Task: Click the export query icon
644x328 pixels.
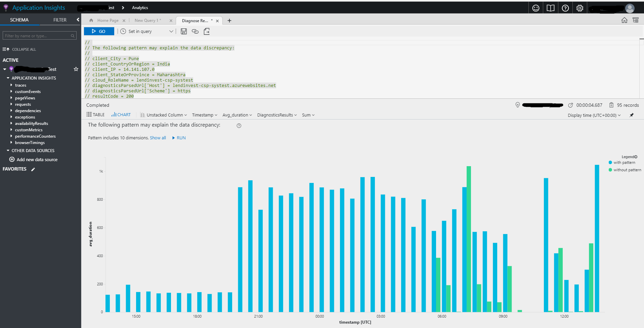Action: (206, 31)
